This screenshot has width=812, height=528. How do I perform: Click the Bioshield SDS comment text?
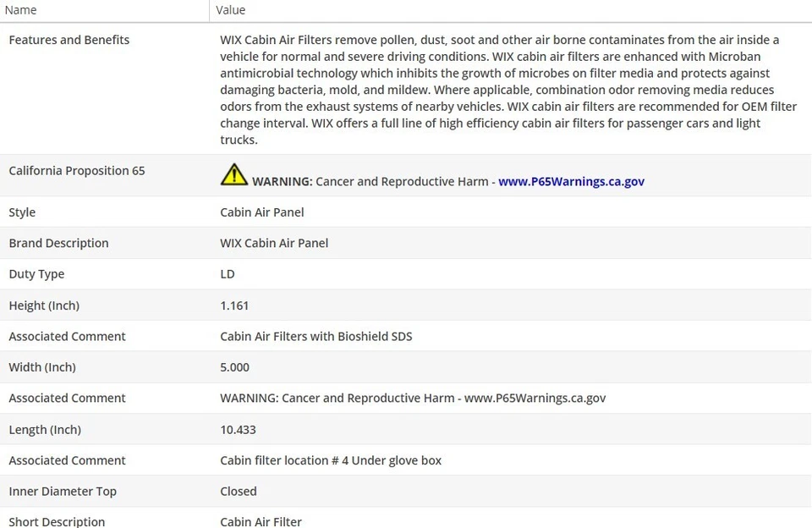pyautogui.click(x=316, y=336)
